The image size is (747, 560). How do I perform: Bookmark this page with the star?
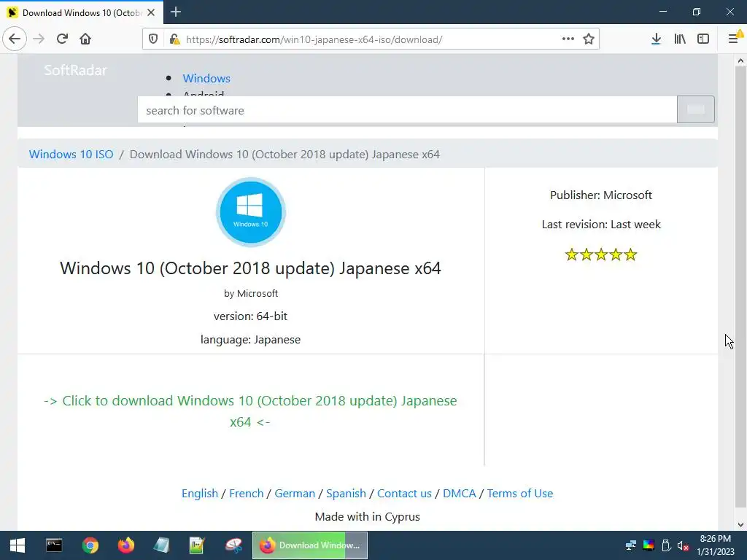[x=589, y=39]
